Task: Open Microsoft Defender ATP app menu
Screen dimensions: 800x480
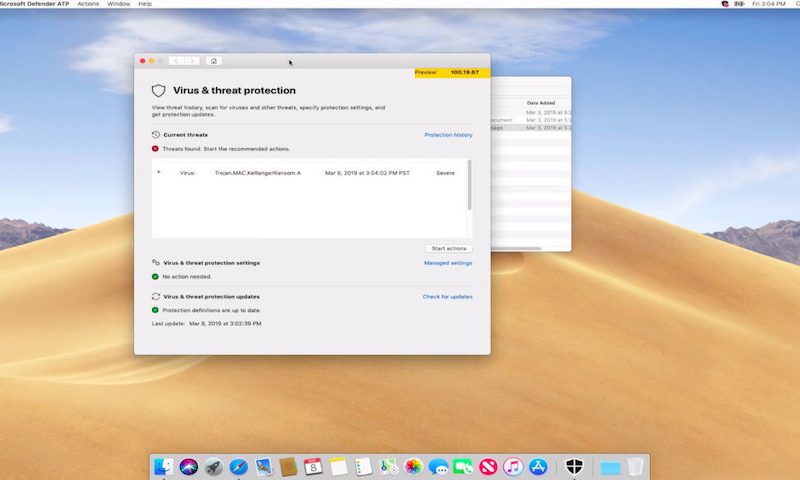Action: pyautogui.click(x=34, y=4)
